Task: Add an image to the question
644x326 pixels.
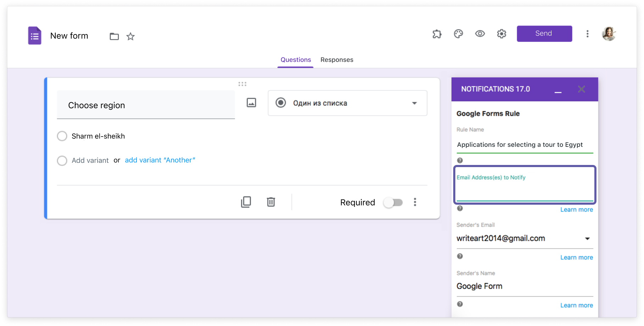Action: click(x=251, y=103)
